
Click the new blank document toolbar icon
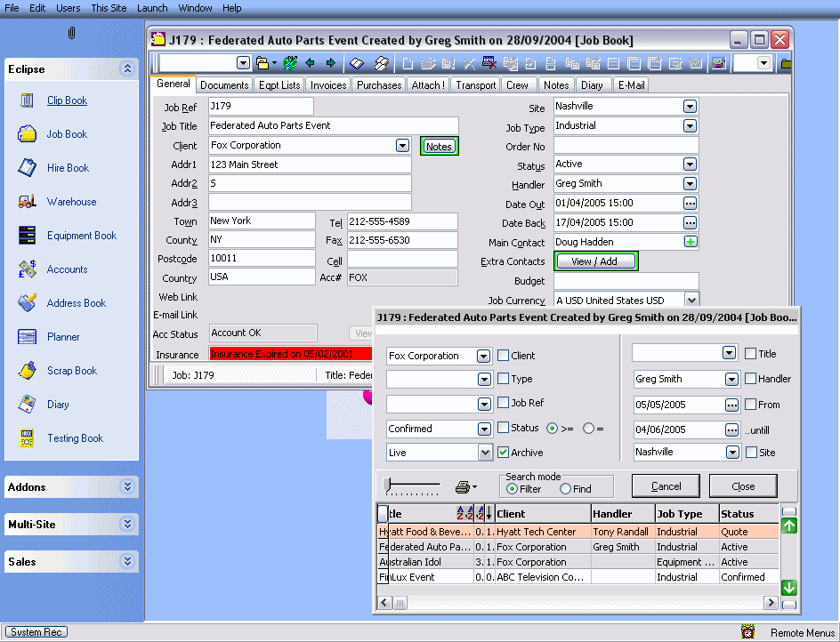click(x=408, y=64)
